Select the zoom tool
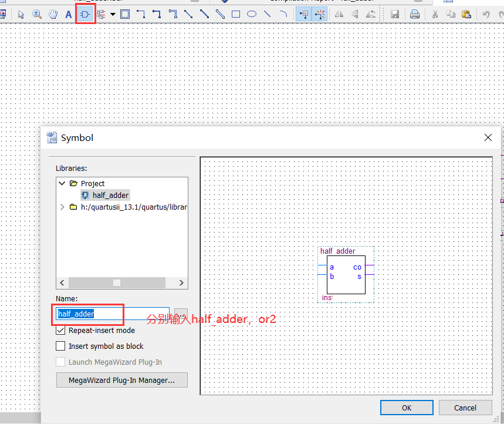The height and width of the screenshot is (424, 504). 37,15
